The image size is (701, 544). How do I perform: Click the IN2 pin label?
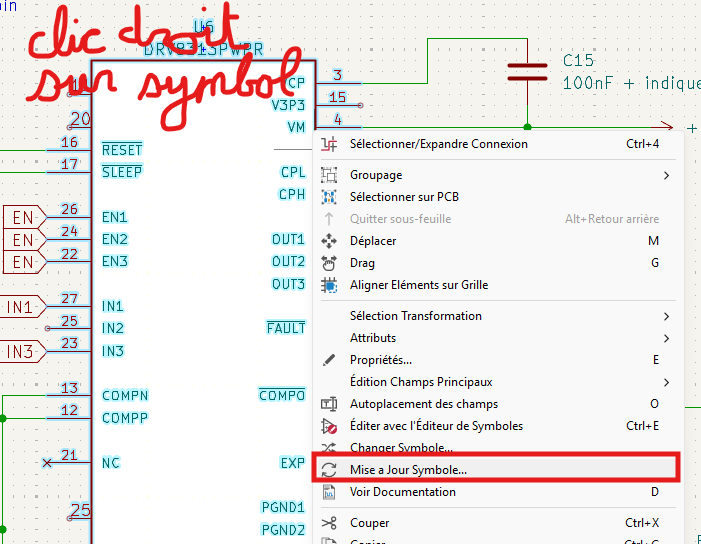click(x=113, y=329)
